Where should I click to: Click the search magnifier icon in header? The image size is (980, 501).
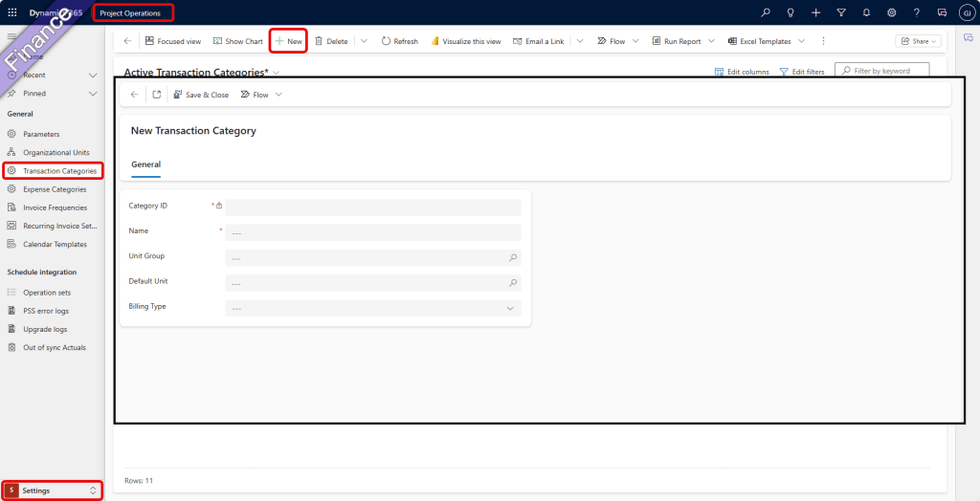(x=766, y=12)
